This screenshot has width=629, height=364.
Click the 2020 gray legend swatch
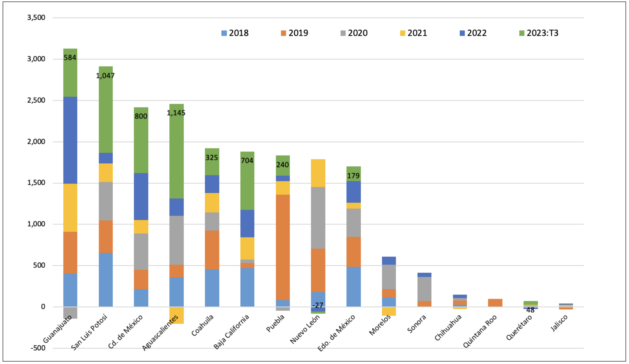(343, 33)
